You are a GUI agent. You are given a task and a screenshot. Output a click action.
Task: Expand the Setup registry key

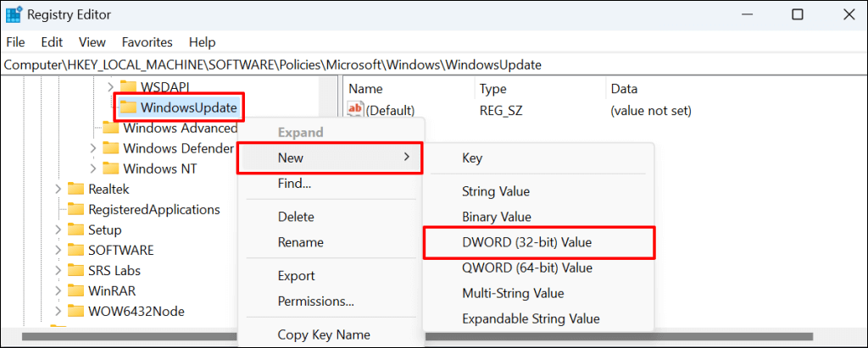click(x=58, y=229)
